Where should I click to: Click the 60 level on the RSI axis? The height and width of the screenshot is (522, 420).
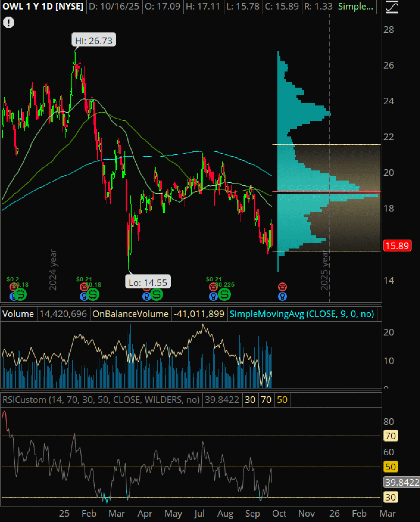click(389, 452)
